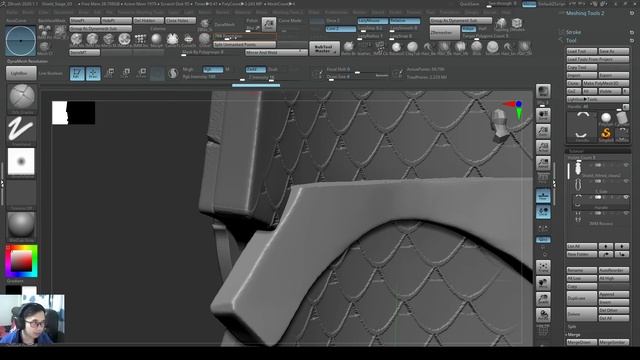Click the New Folder button
This screenshot has height=360, width=640.
coord(582,254)
